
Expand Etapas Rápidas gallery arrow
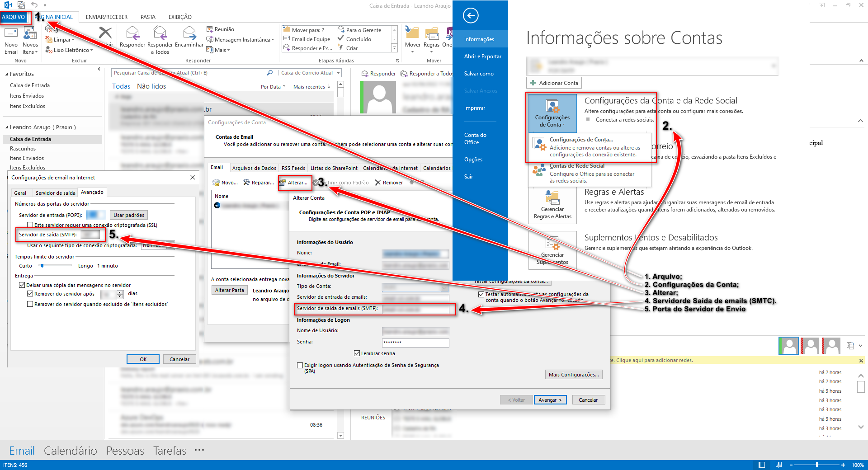coord(394,48)
